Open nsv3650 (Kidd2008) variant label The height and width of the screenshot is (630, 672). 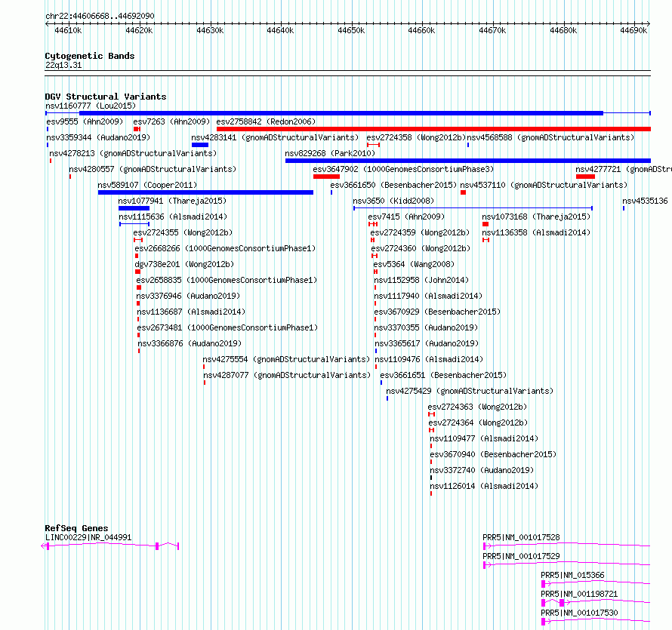tap(393, 201)
